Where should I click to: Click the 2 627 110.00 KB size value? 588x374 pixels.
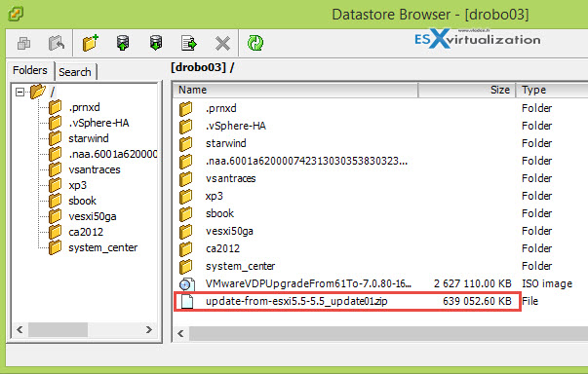click(473, 283)
